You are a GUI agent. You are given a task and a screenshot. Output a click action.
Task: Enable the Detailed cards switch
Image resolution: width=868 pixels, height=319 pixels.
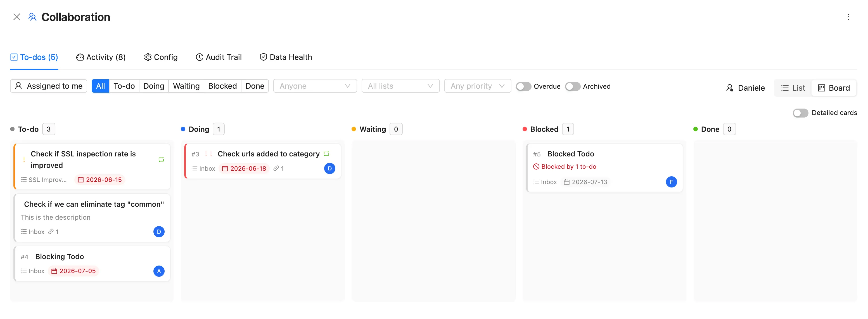(800, 113)
